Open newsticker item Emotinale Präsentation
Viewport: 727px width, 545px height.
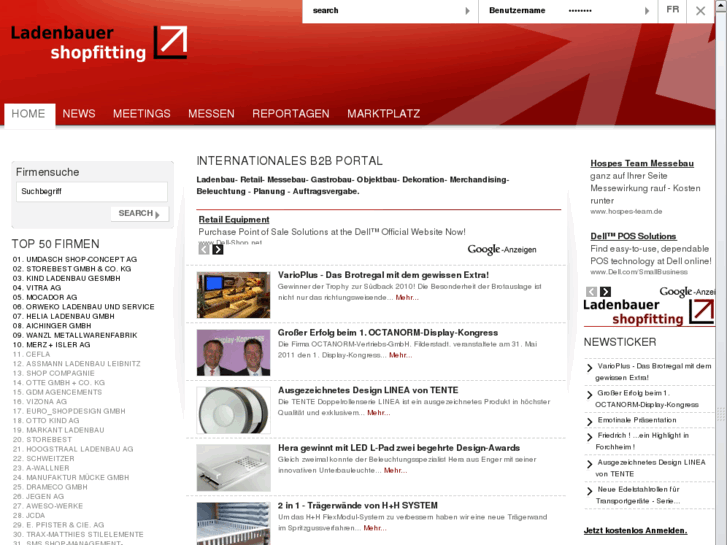[637, 420]
